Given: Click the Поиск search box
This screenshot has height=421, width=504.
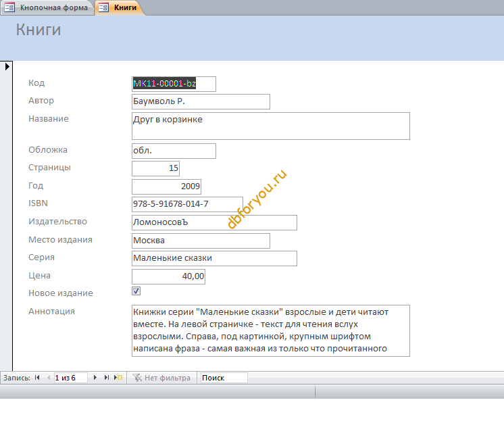Looking at the screenshot, I should [x=224, y=378].
